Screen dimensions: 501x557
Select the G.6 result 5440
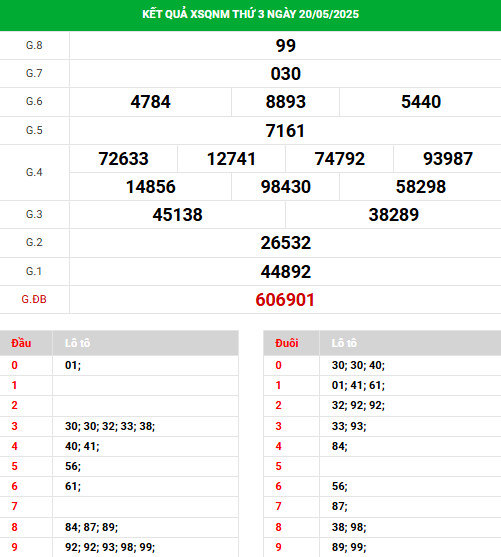421,102
